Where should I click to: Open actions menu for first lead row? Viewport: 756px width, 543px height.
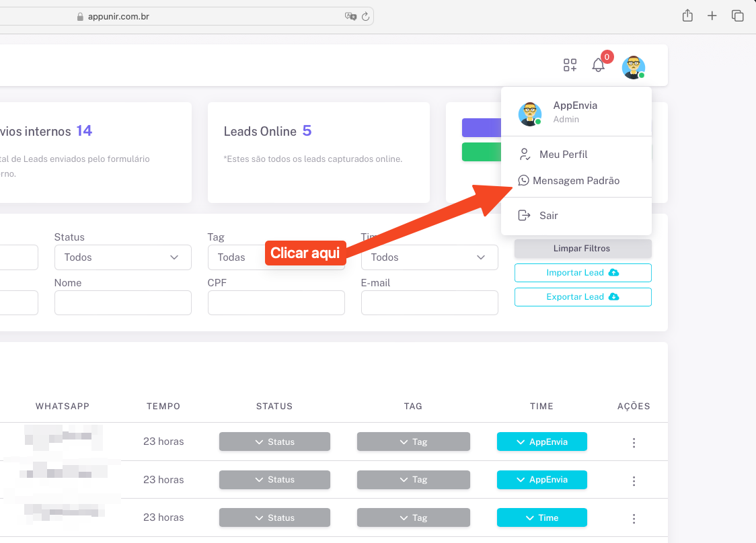[x=634, y=443]
